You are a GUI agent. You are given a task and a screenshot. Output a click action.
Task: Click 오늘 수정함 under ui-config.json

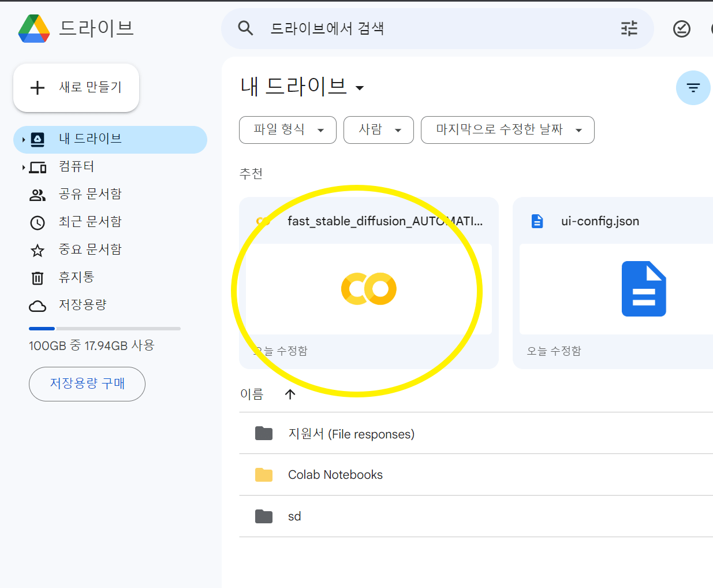tap(554, 351)
